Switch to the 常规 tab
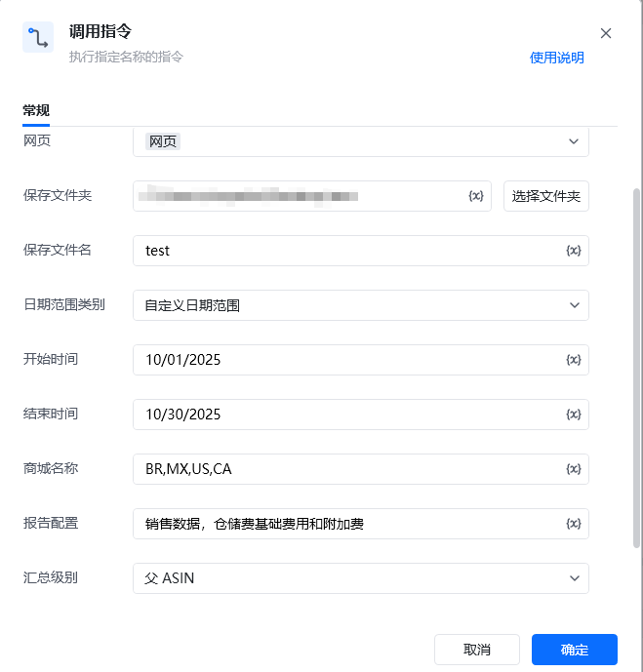The height and width of the screenshot is (672, 643). coord(36,110)
